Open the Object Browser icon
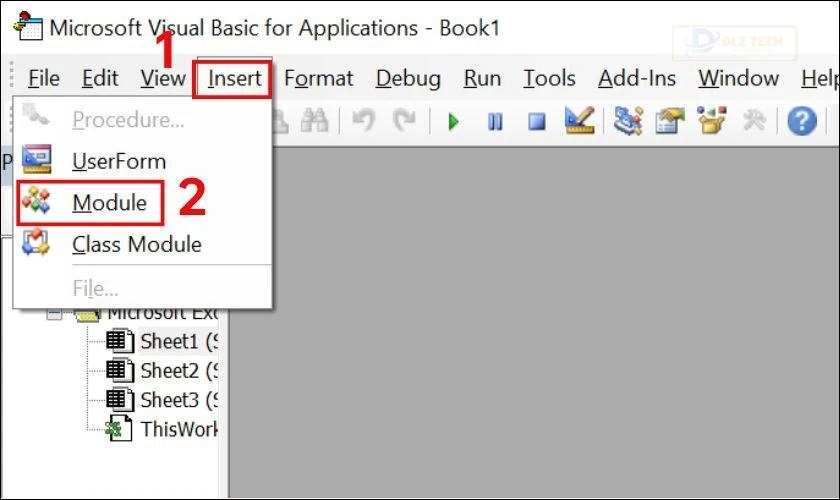The width and height of the screenshot is (840, 500). 711,120
